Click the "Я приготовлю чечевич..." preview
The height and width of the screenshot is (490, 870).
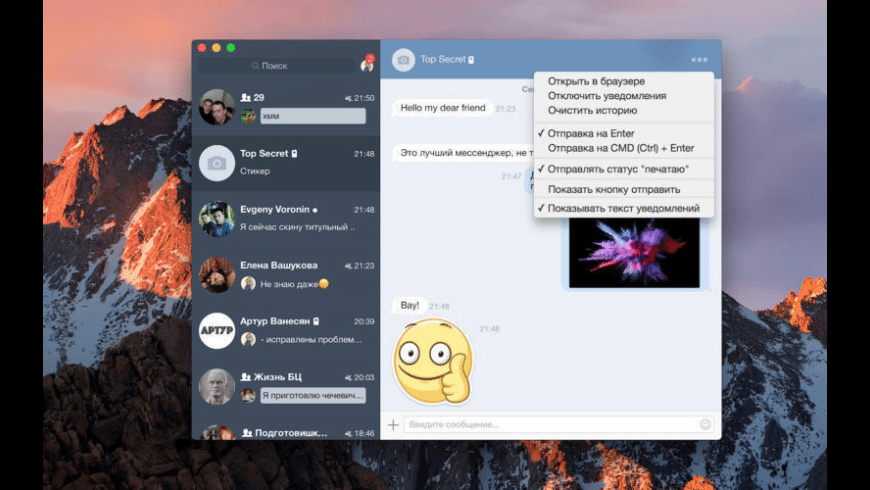[313, 395]
